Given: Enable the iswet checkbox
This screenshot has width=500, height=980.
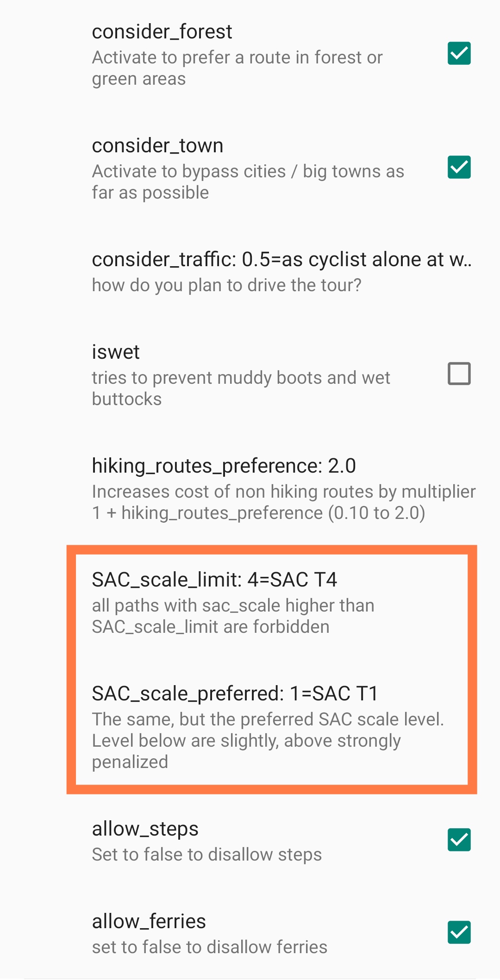Looking at the screenshot, I should point(459,374).
